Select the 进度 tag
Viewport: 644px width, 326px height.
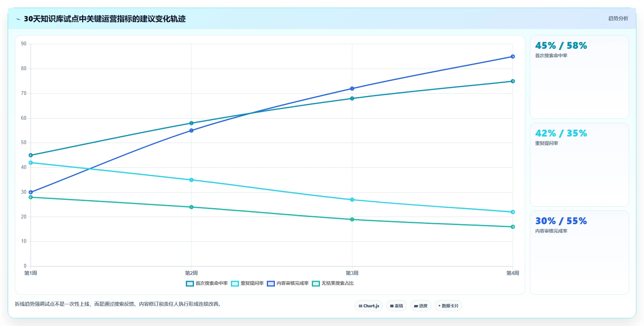tap(421, 306)
